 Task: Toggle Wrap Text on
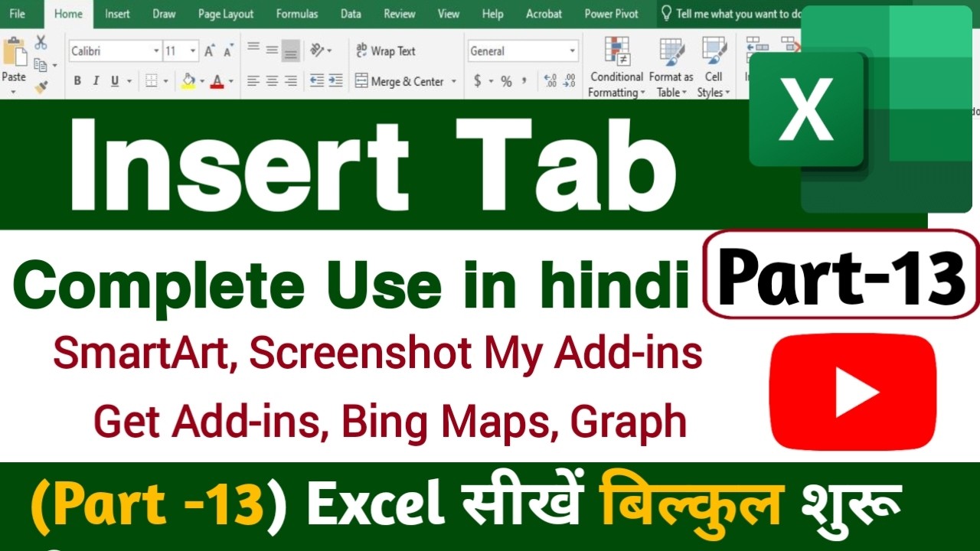[x=386, y=51]
